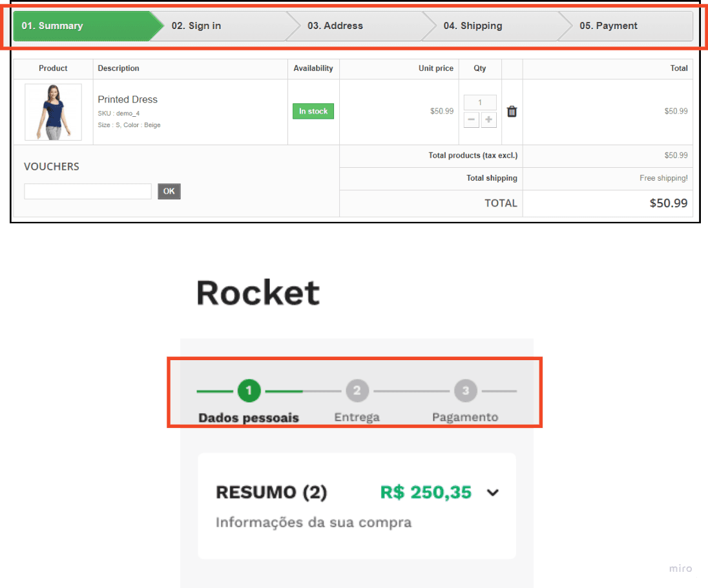Click the bold $50.99 grand total
Image resolution: width=708 pixels, height=588 pixels.
668,203
